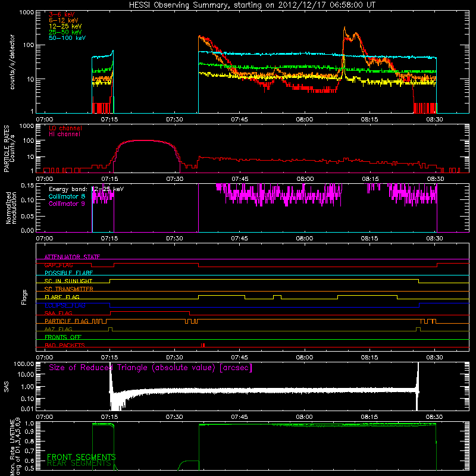Click the PARTICLE FLAG label
This screenshot has height=476, width=476.
tap(67, 321)
